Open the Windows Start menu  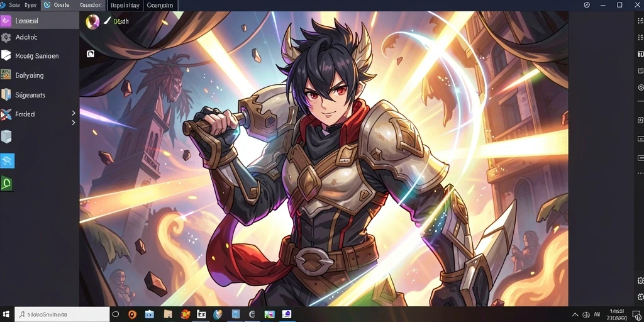pyautogui.click(x=6, y=314)
